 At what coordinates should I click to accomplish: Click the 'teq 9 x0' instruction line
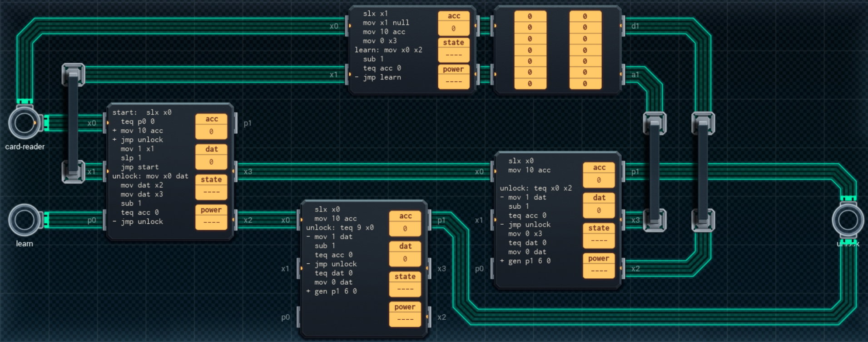[340, 227]
